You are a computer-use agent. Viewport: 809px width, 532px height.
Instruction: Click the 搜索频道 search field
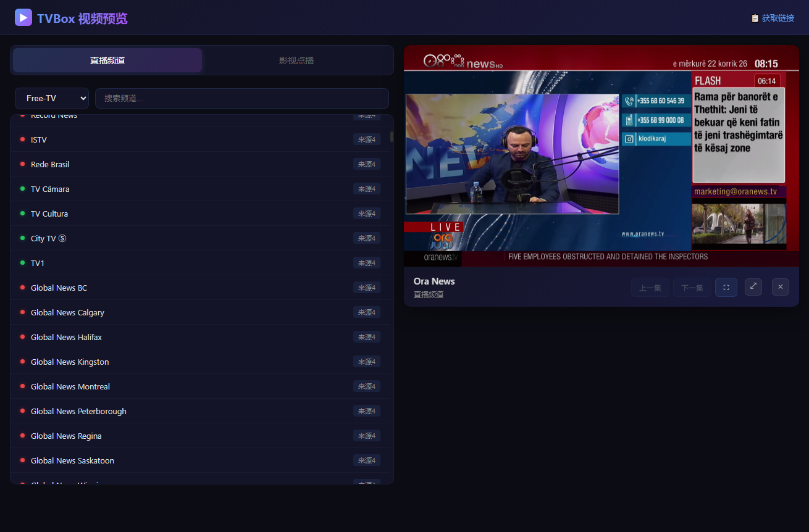242,98
